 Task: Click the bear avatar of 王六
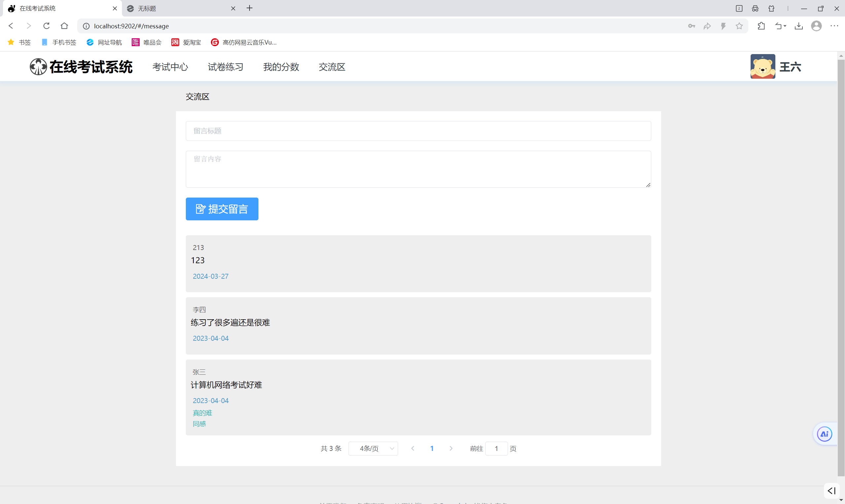pos(762,67)
